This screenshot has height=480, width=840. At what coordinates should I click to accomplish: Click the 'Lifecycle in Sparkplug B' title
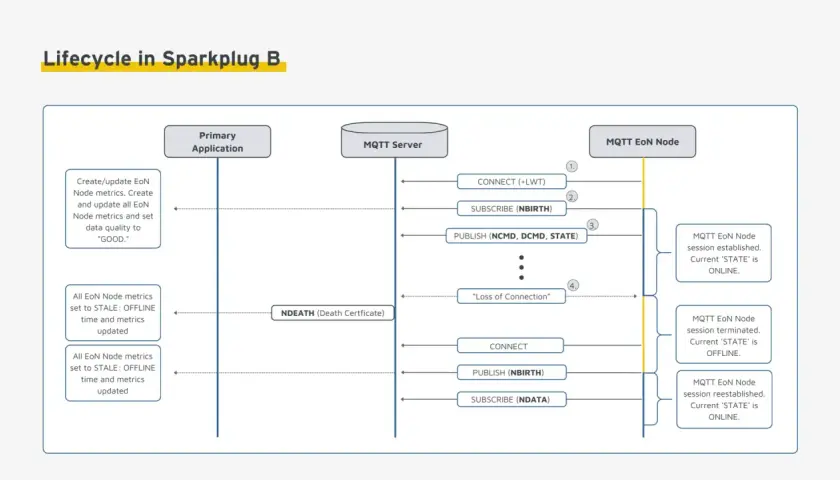(x=162, y=58)
